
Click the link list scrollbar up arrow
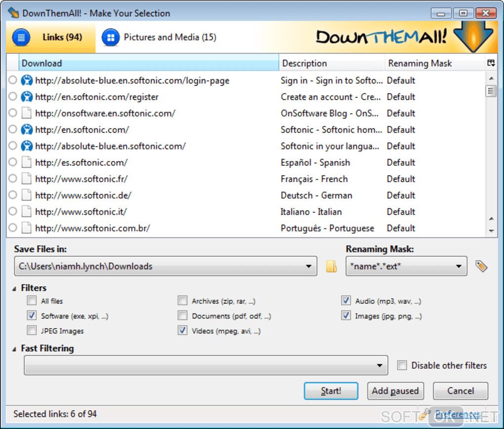coord(491,78)
